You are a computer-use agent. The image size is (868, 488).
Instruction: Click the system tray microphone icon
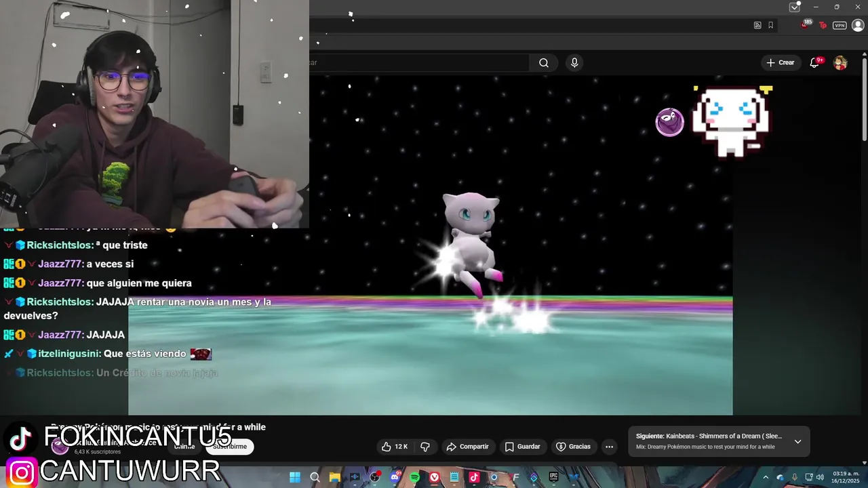click(x=795, y=477)
